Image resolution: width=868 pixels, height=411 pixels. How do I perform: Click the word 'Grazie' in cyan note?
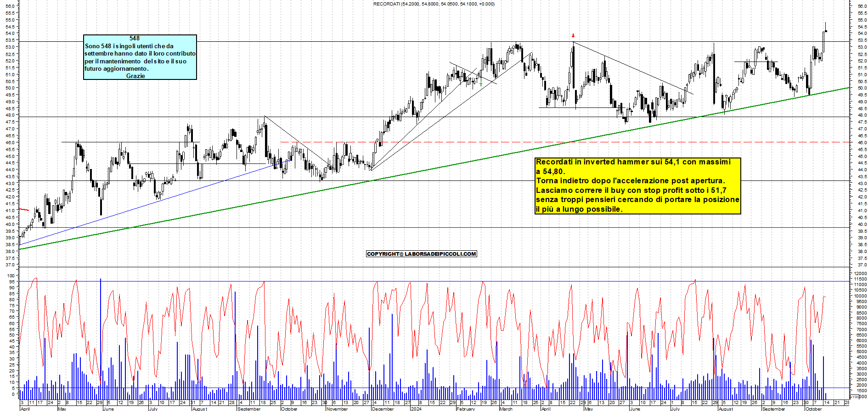coord(135,76)
